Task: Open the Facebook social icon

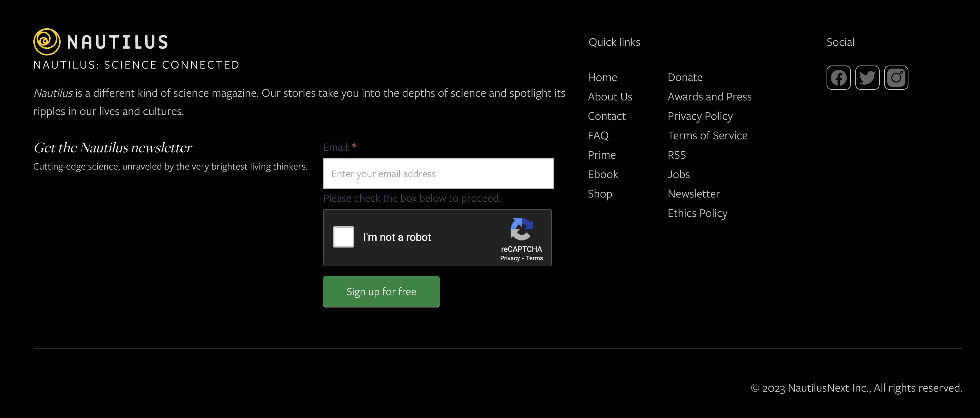Action: pyautogui.click(x=838, y=78)
